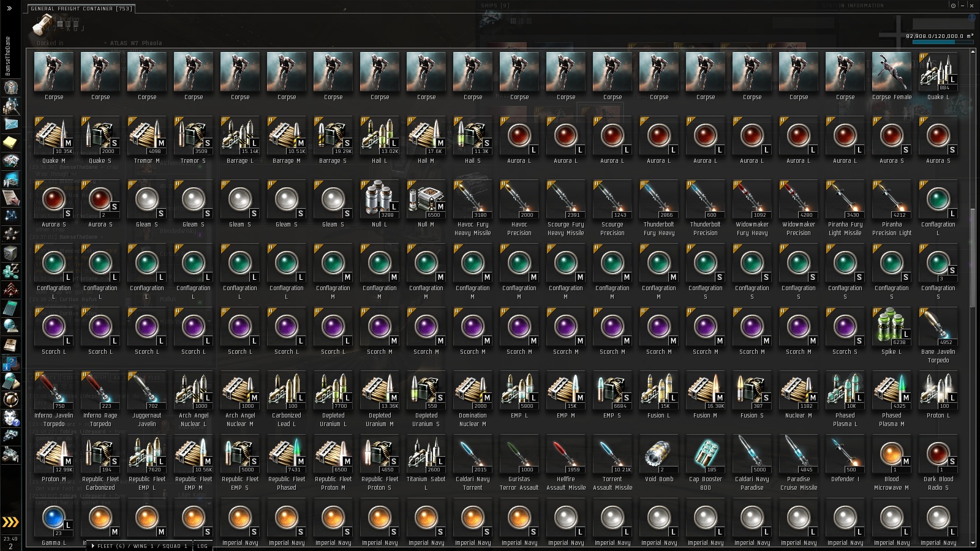This screenshot has height=551, width=980.
Task: Select the Null L charge icon
Action: tap(379, 199)
